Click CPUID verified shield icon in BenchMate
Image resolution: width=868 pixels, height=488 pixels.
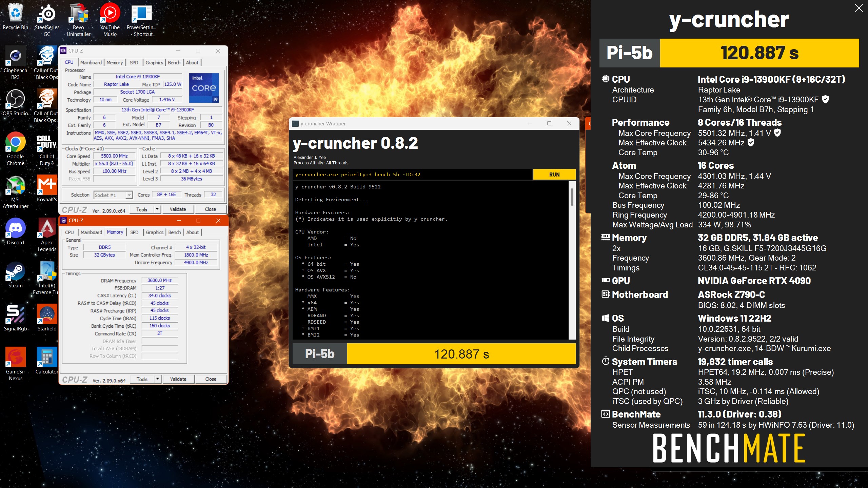click(826, 99)
